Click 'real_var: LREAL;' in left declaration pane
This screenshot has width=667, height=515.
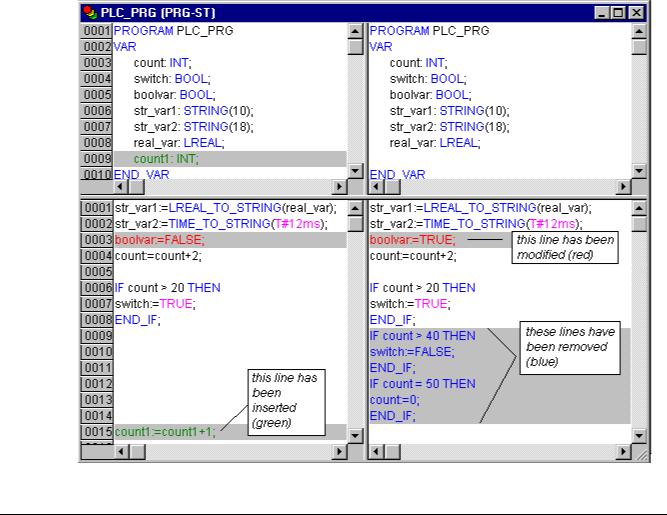click(179, 143)
